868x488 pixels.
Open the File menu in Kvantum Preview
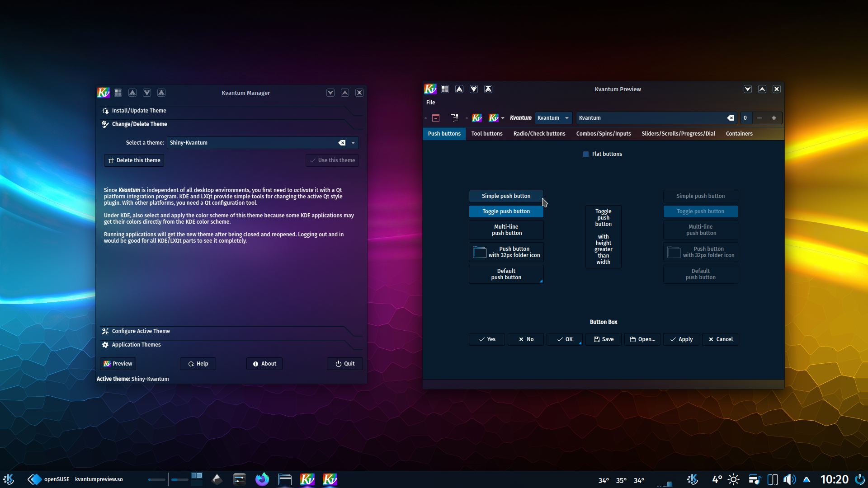[x=430, y=103]
